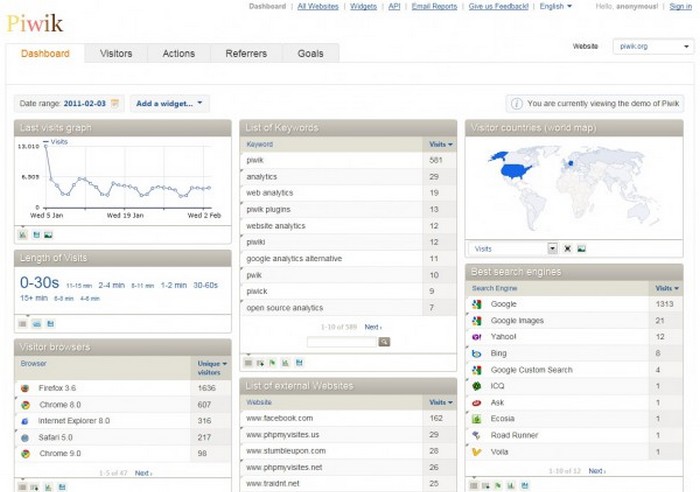700x492 pixels.
Task: Click the www.stumbleupon.com website row
Action: click(x=348, y=451)
